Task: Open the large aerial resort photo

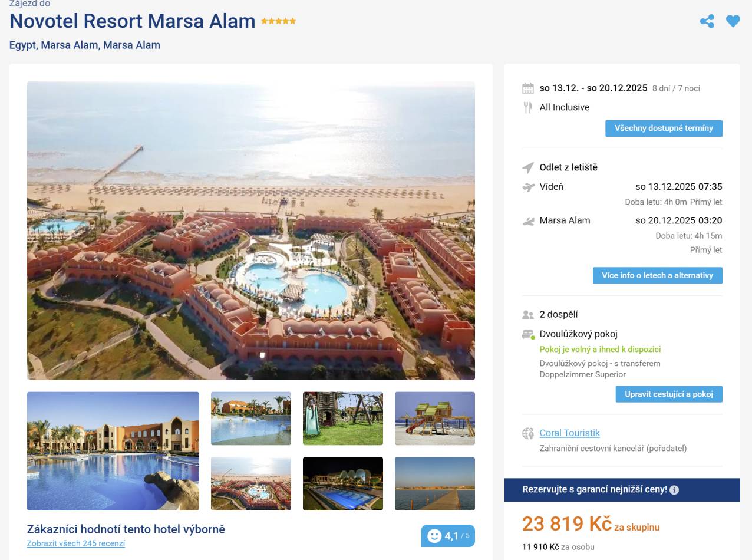Action: 250,230
